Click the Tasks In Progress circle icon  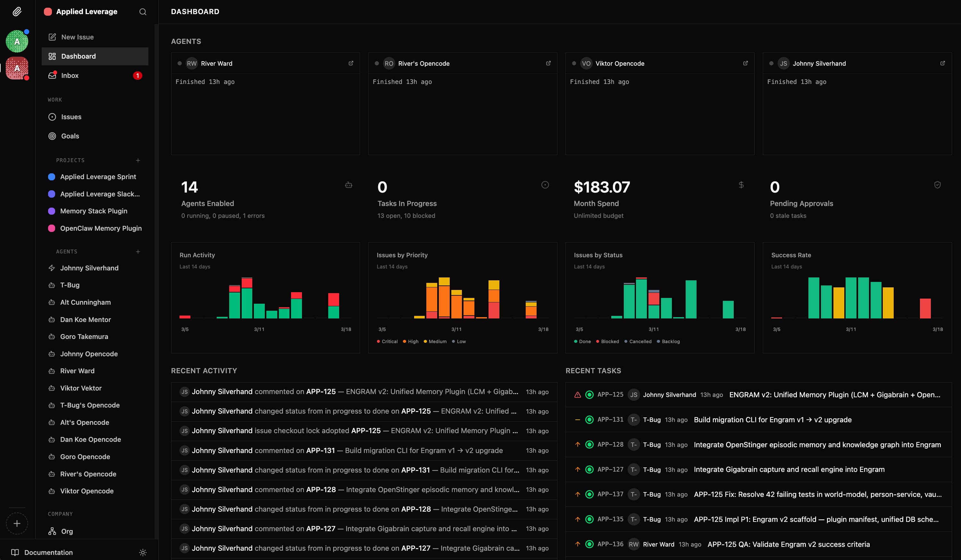click(545, 185)
